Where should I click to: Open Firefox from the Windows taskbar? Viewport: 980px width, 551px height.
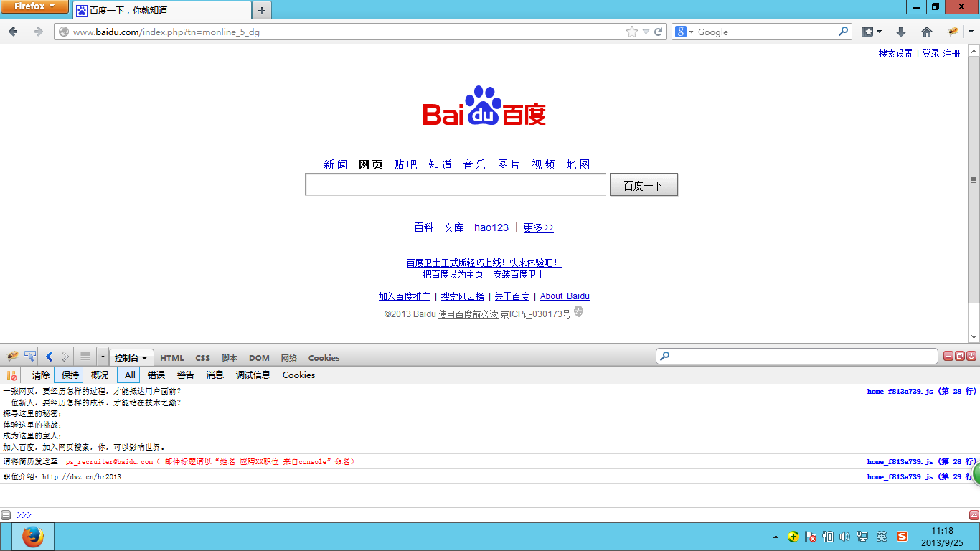tap(33, 537)
